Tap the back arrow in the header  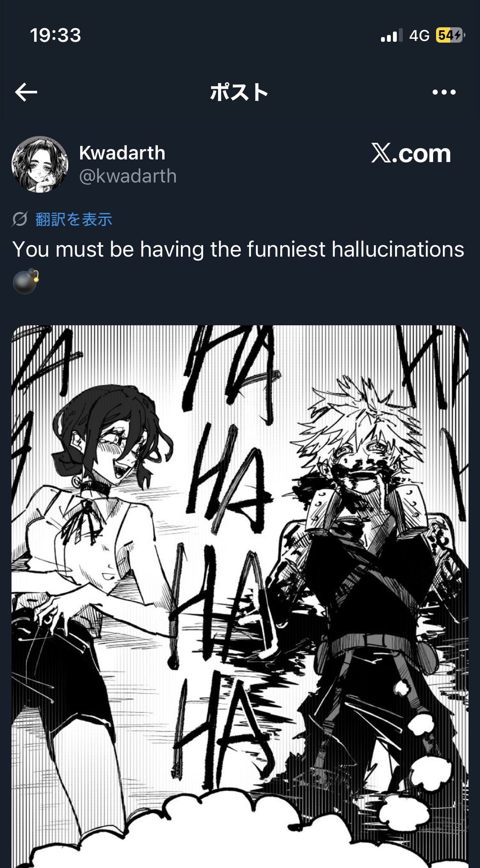26,92
